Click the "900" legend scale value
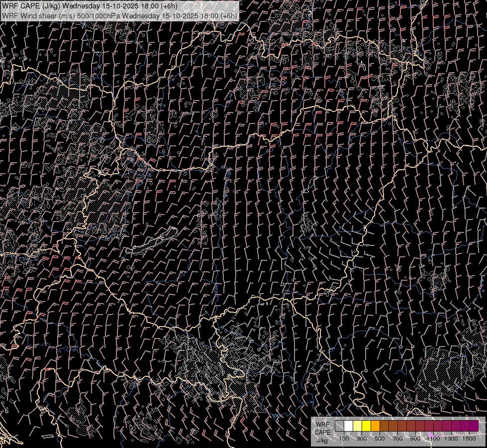This screenshot has height=448, width=487. click(x=415, y=439)
